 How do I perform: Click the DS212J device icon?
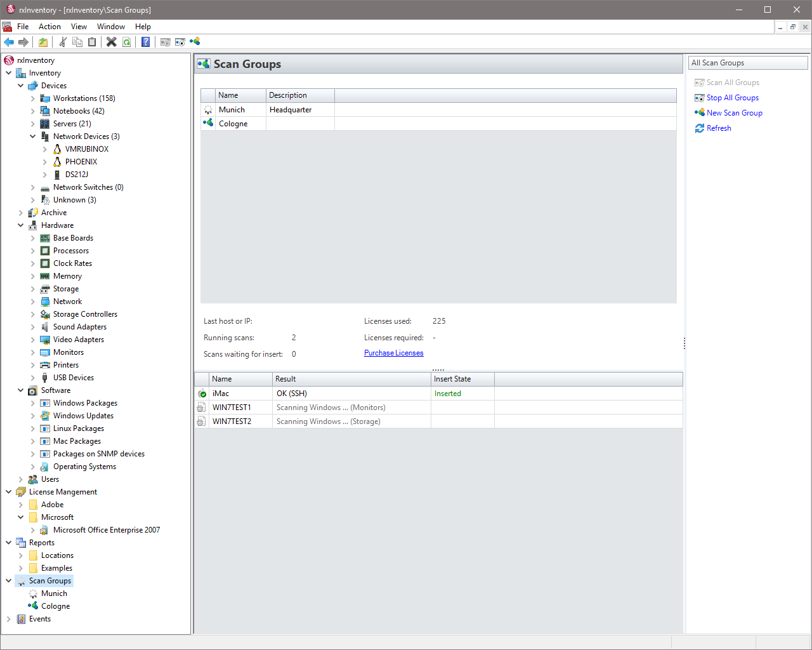57,175
